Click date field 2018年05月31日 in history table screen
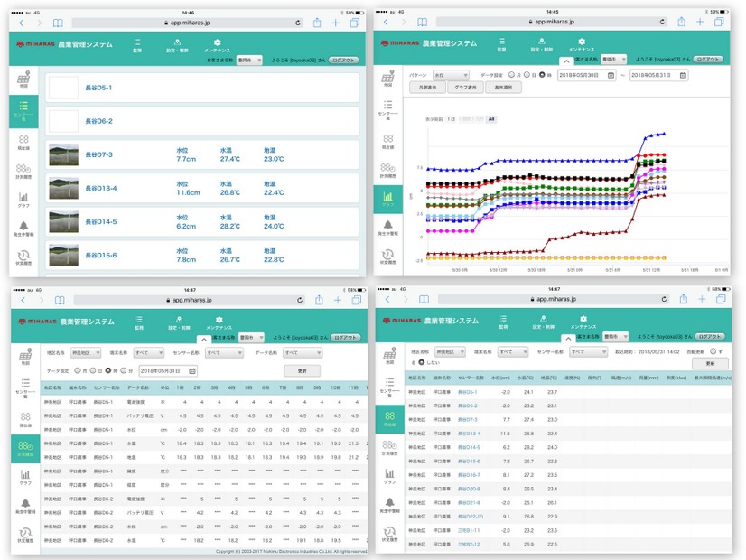Image resolution: width=746 pixels, height=560 pixels. (168, 371)
